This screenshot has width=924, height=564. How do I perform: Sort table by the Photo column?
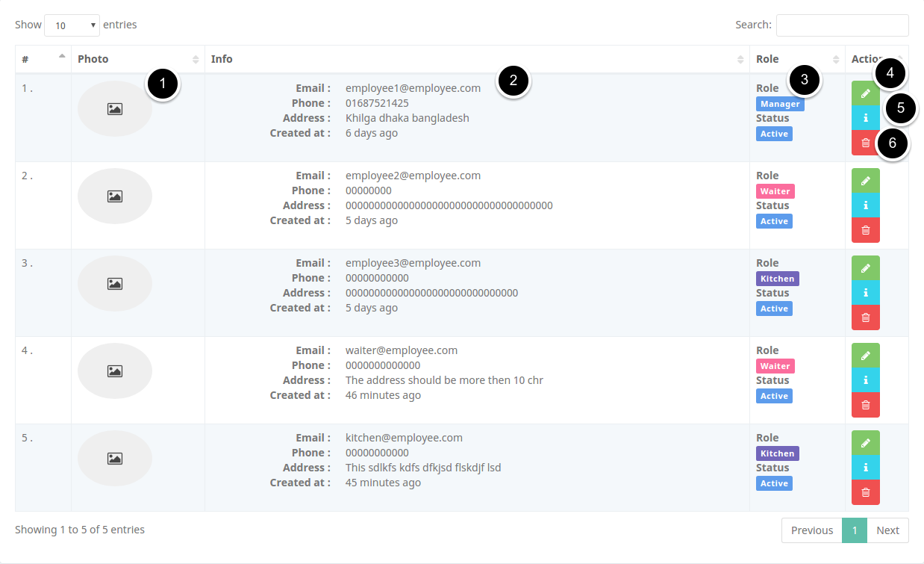138,59
